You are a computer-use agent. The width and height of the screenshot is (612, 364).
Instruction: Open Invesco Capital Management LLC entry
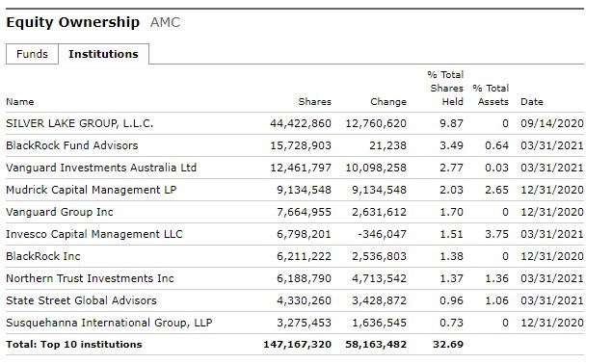94,234
